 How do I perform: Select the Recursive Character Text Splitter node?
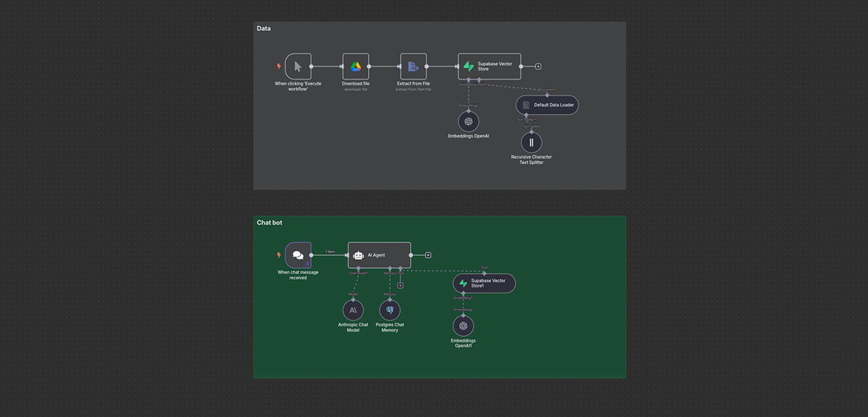(531, 142)
